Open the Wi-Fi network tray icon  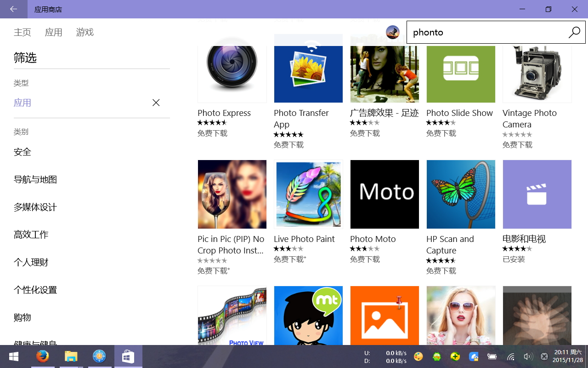pos(511,356)
